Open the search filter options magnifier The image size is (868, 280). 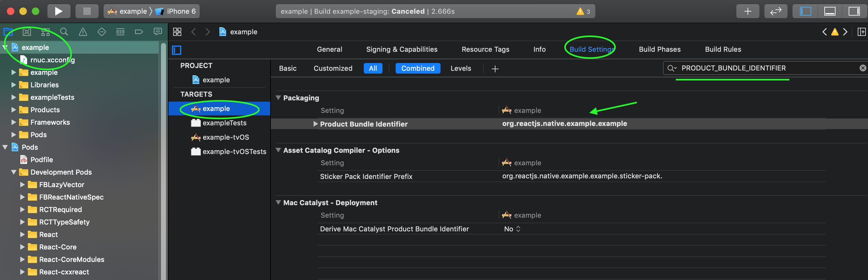tap(672, 68)
